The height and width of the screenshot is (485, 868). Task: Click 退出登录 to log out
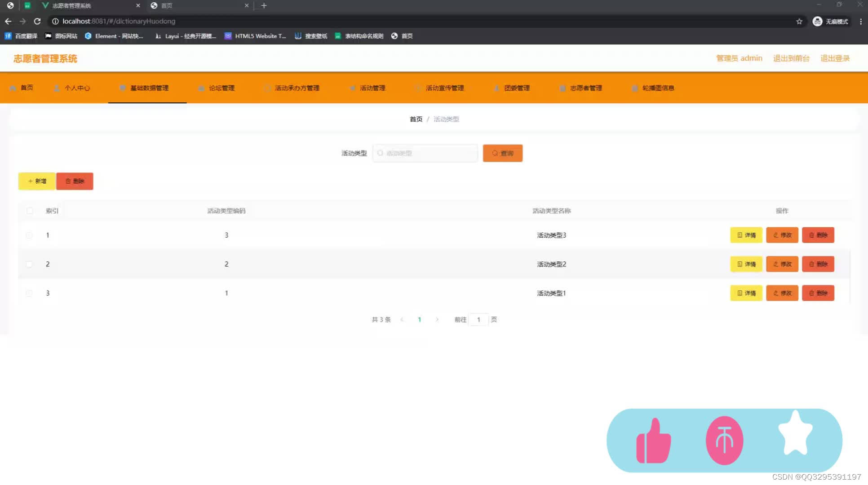[835, 58]
